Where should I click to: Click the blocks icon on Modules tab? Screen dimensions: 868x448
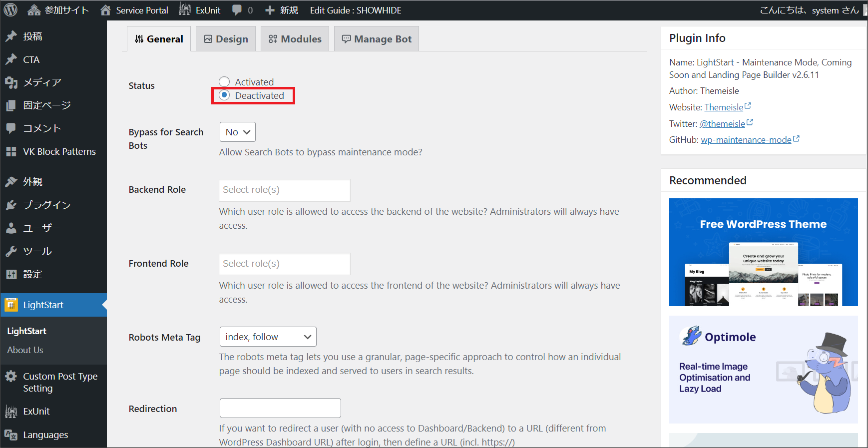273,39
